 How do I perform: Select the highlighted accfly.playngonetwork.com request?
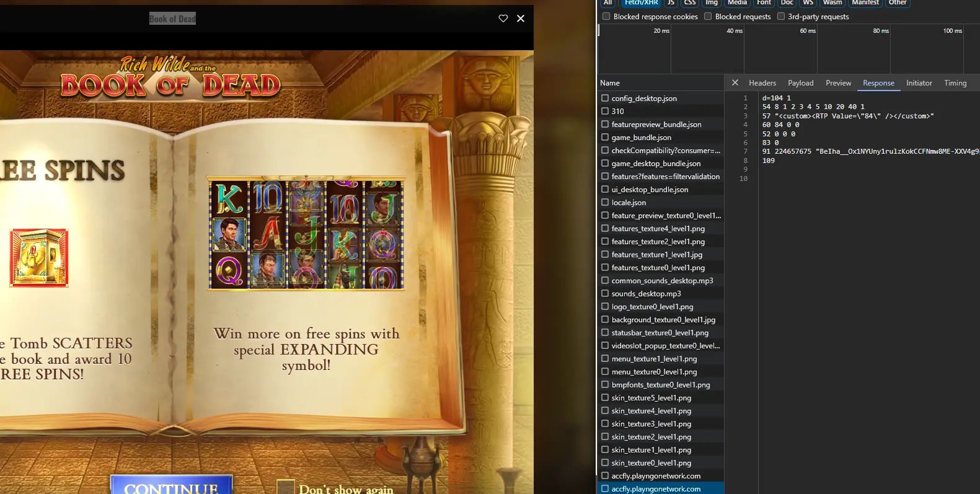point(660,488)
